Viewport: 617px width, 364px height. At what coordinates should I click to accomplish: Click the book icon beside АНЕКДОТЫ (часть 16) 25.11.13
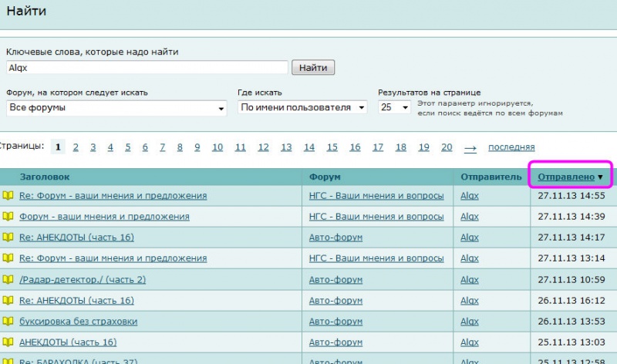(8, 342)
